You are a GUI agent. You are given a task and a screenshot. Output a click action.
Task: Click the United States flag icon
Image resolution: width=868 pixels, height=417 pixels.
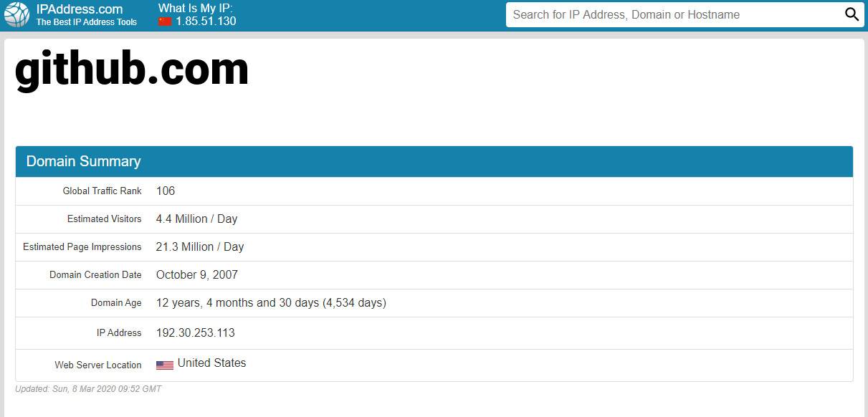[165, 365]
